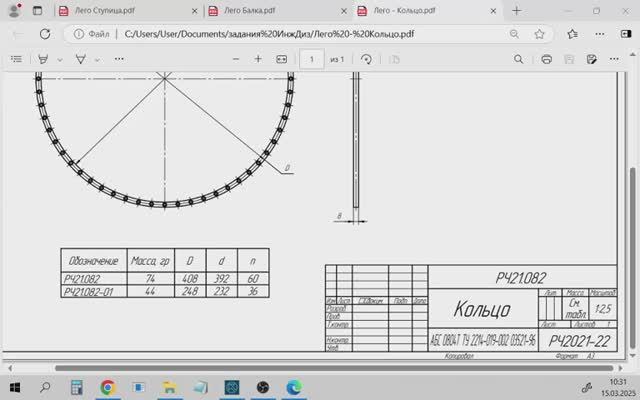Click the РЧ2021-22 text in the stamp
The image size is (640, 400).
pyautogui.click(x=579, y=341)
